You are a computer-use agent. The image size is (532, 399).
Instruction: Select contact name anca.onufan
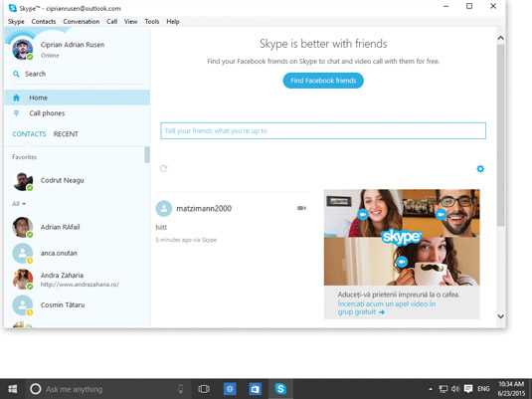click(59, 253)
